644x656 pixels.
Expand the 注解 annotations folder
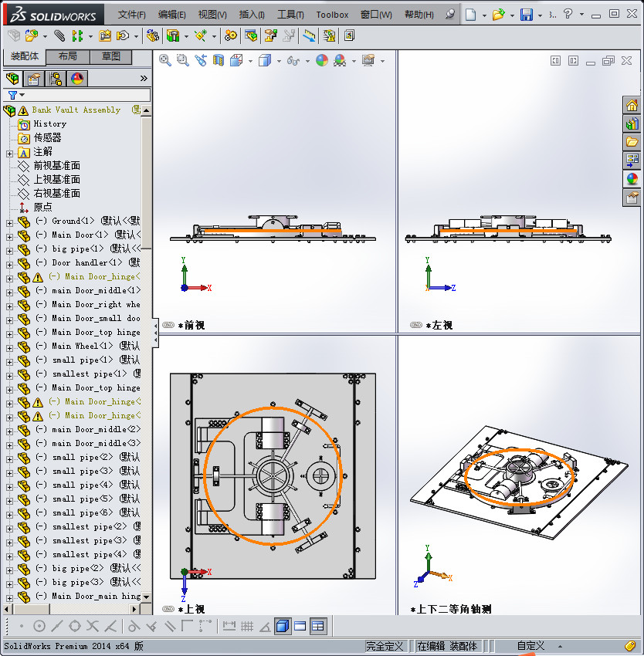(9, 154)
